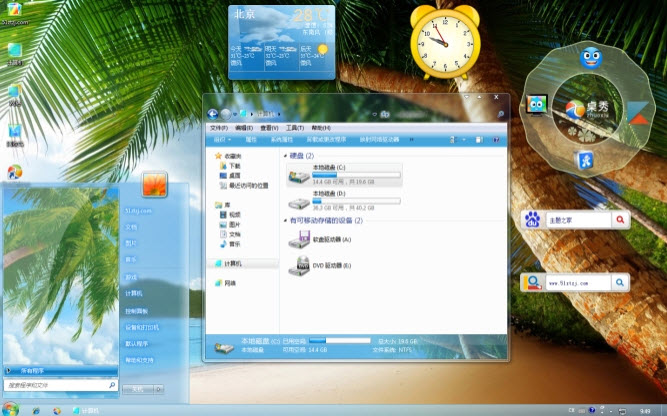The height and width of the screenshot is (416, 667).
Task: Click the blue magnifier beside www.51ztzj.com
Action: click(x=620, y=282)
